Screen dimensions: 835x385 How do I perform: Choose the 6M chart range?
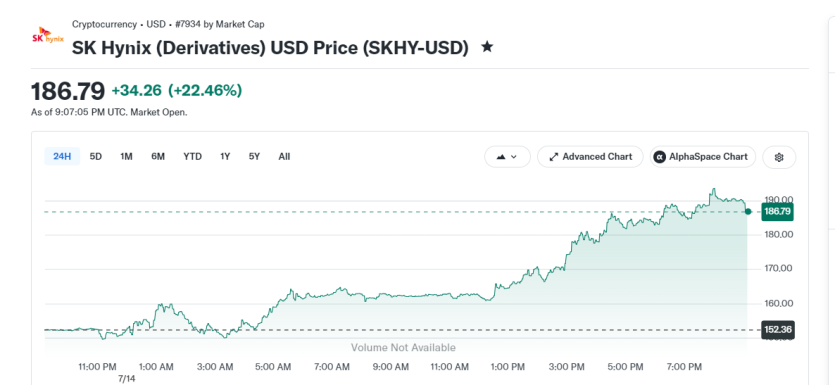(x=158, y=157)
